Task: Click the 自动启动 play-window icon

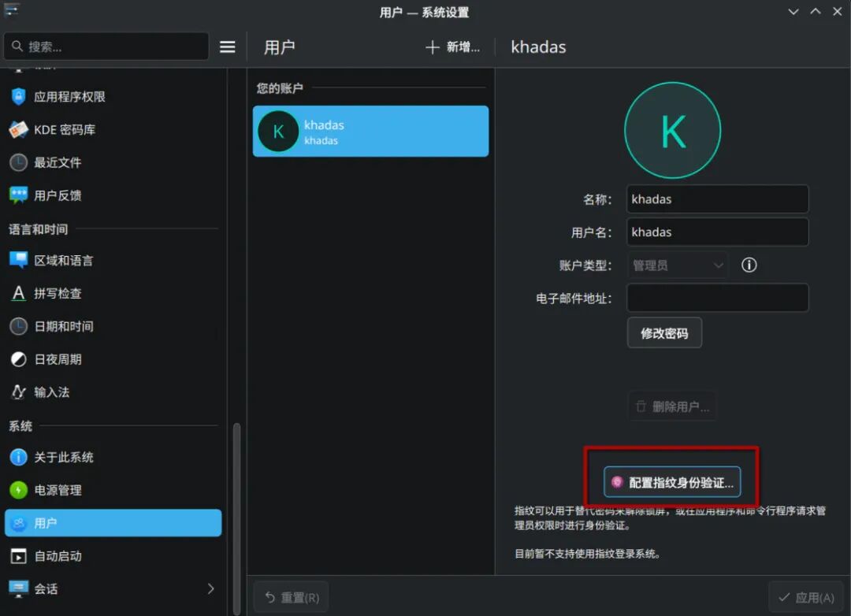Action: click(18, 556)
